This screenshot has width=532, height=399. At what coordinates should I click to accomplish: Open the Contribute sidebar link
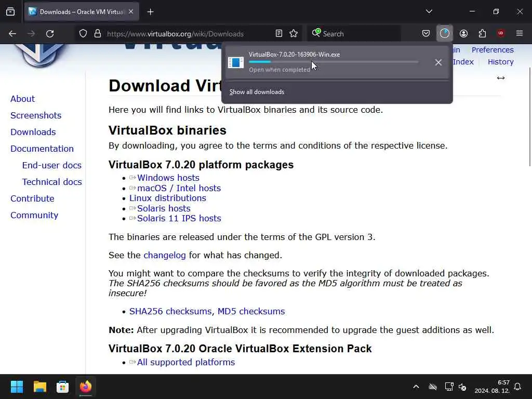pos(33,198)
